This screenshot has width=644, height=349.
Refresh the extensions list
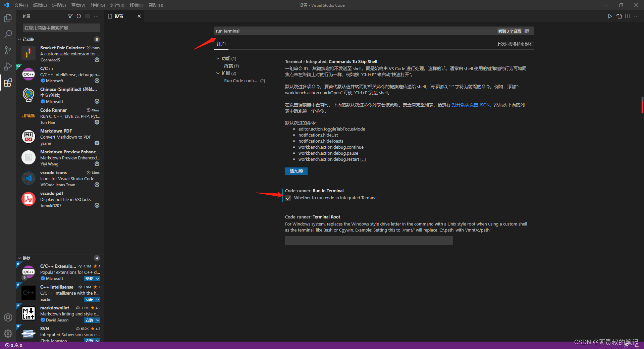tap(79, 16)
